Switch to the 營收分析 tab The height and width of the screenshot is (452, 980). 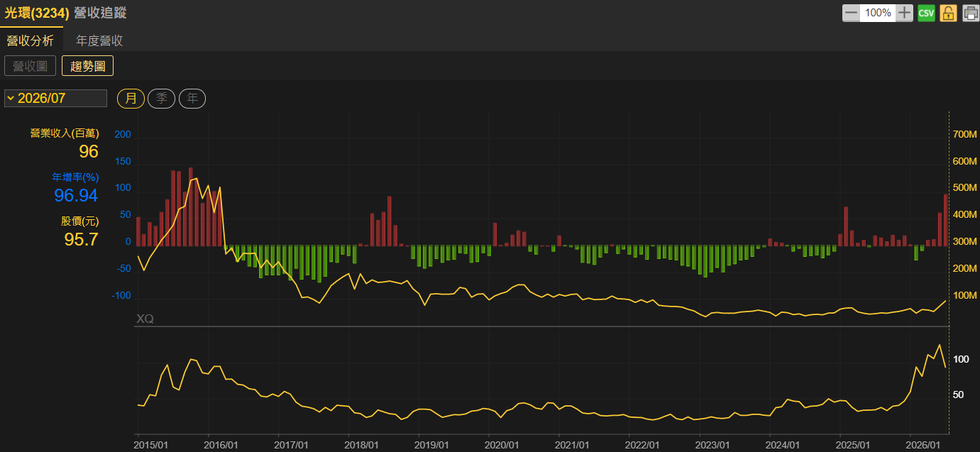[31, 40]
